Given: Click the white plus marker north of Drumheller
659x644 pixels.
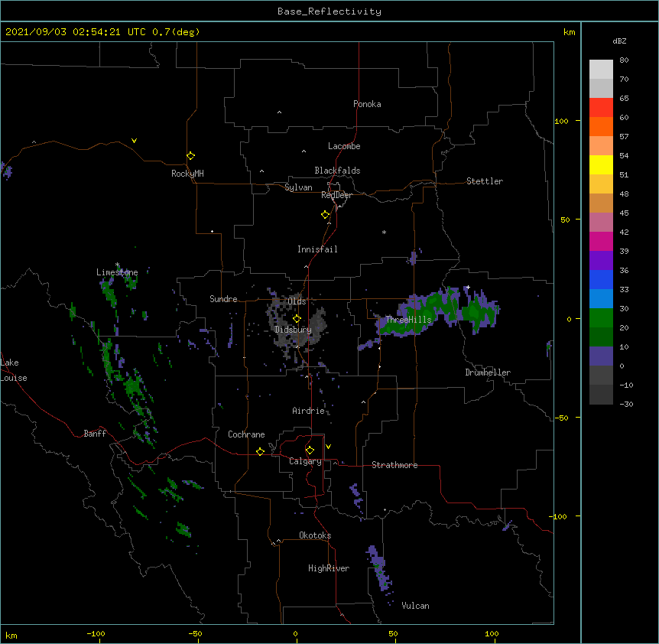Looking at the screenshot, I should (468, 288).
